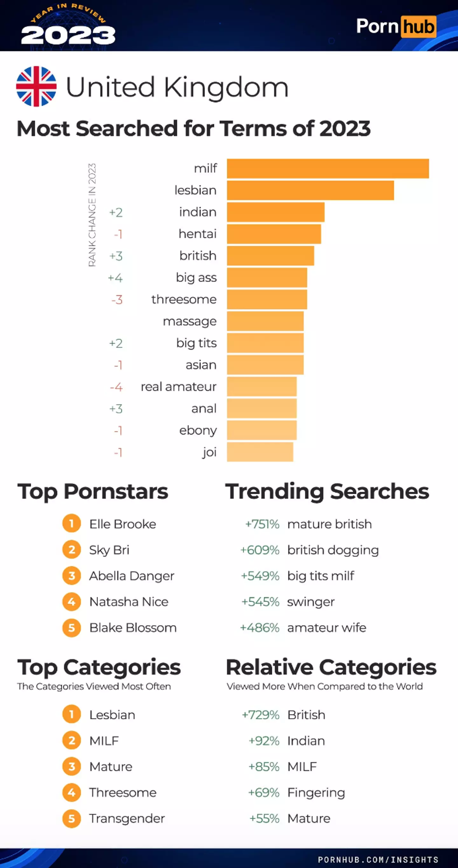Click the number 2 badge beside MILF category

click(x=71, y=741)
